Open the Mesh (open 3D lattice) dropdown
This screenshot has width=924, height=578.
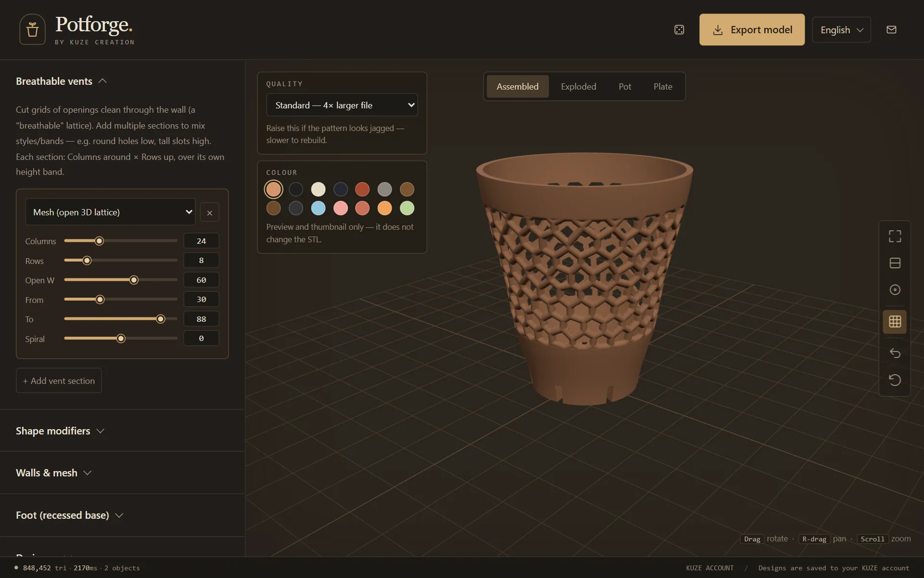tap(110, 212)
